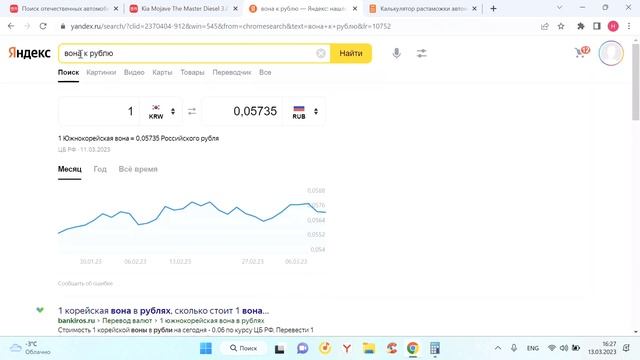Image resolution: width=640 pixels, height=360 pixels.
Task: Click the Найти search button
Action: [351, 53]
